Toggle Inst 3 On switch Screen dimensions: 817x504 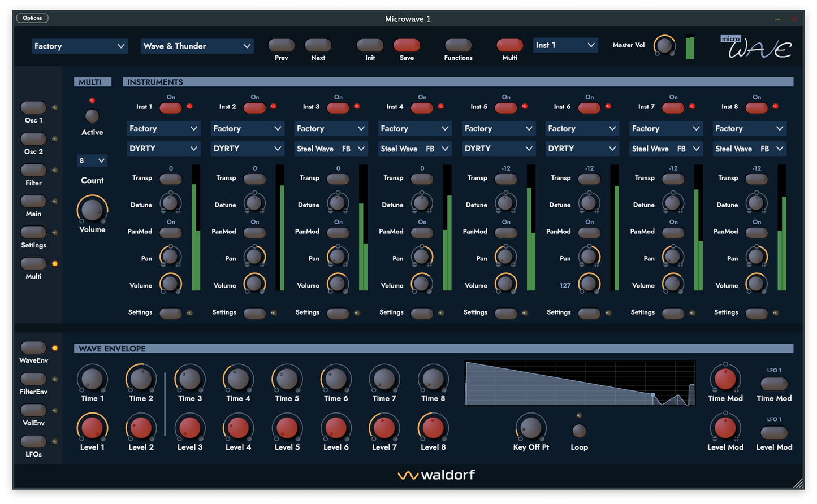pos(338,107)
